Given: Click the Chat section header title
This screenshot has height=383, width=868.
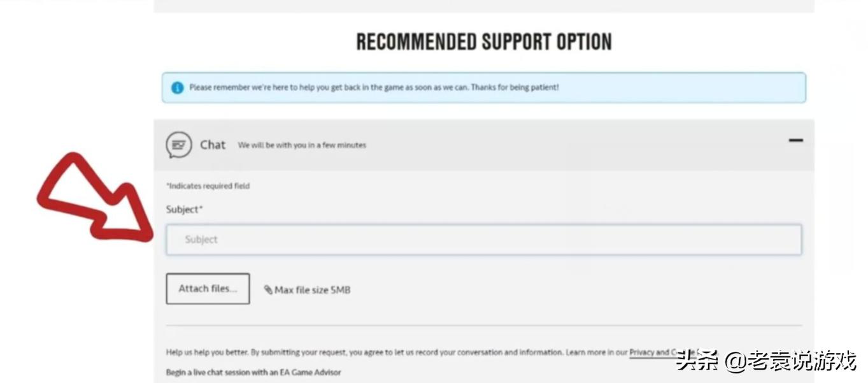Looking at the screenshot, I should [x=213, y=145].
